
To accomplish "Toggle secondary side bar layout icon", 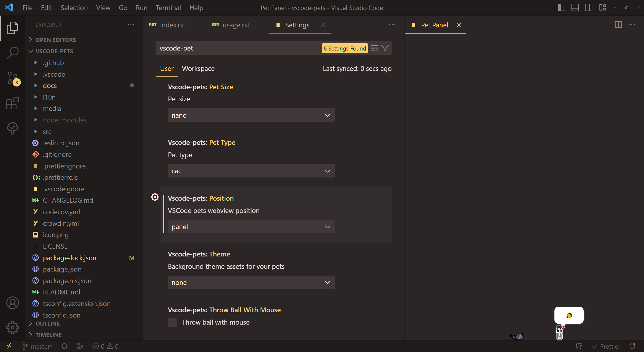I will (589, 8).
